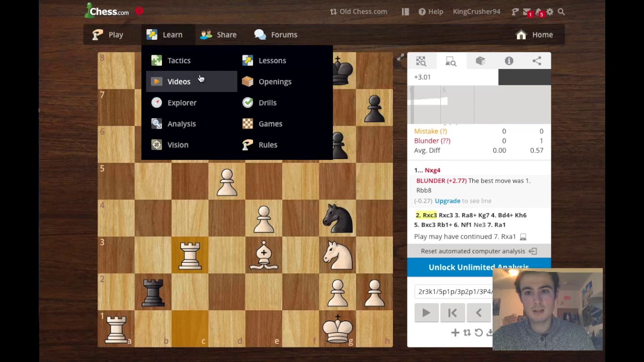Open the share tab in sidebar
Image resolution: width=644 pixels, height=362 pixels.
pyautogui.click(x=537, y=61)
